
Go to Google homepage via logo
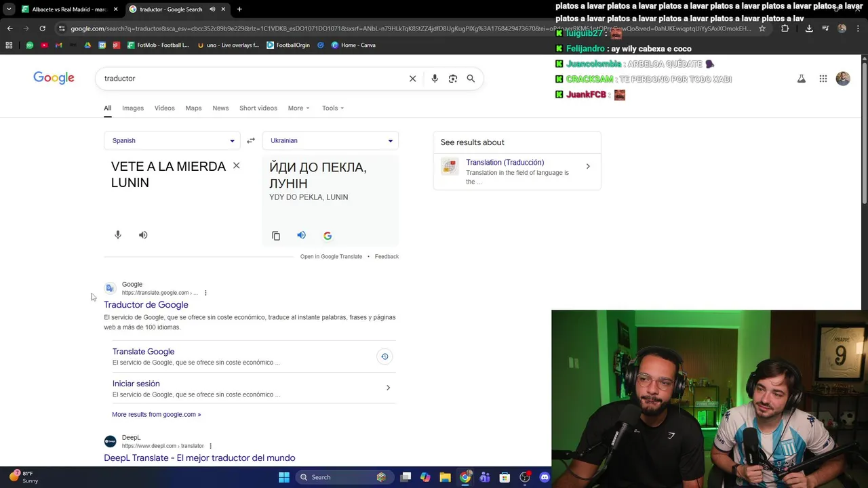coord(54,78)
